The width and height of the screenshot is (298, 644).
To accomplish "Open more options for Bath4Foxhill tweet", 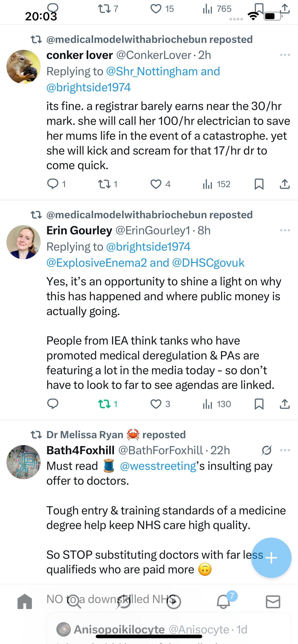I will 285,450.
